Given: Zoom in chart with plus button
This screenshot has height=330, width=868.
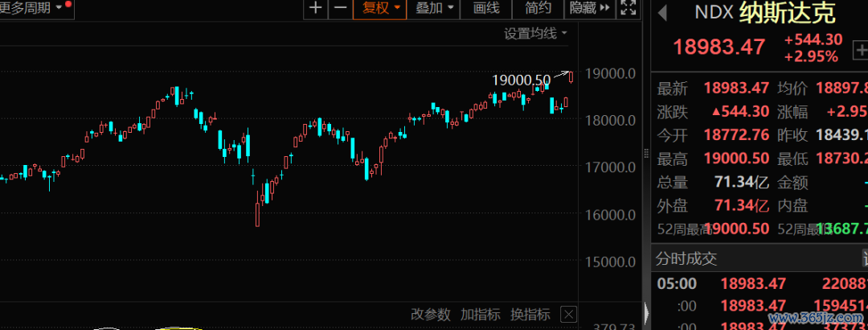Looking at the screenshot, I should tap(316, 8).
